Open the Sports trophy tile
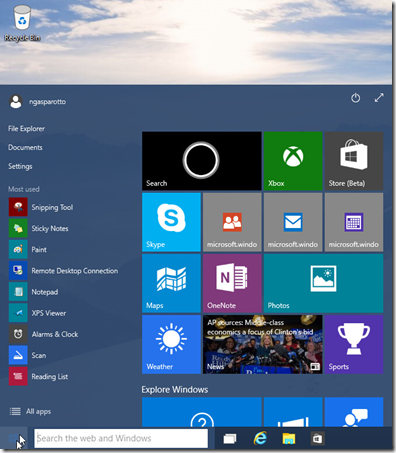Image resolution: width=396 pixels, height=453 pixels. tap(354, 344)
